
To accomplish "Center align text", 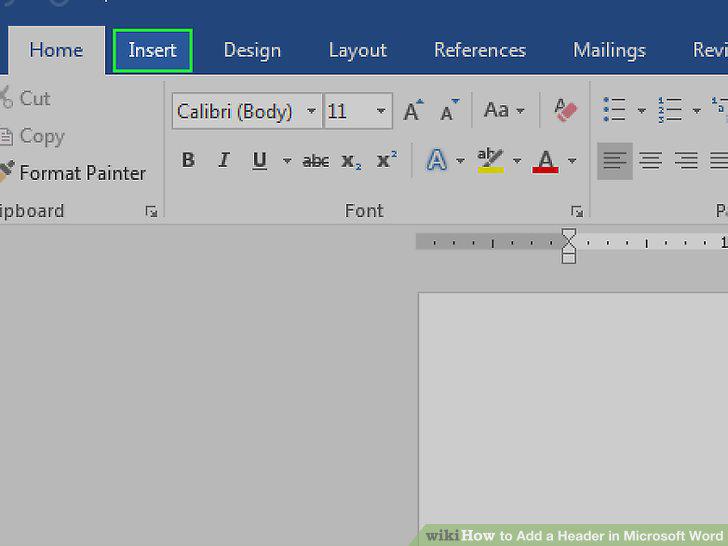I will [650, 161].
